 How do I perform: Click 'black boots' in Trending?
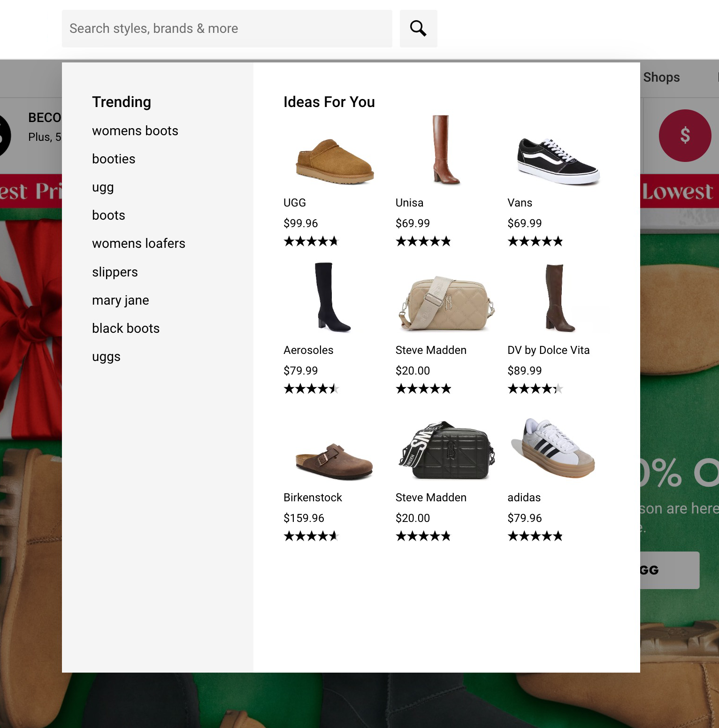pos(126,328)
